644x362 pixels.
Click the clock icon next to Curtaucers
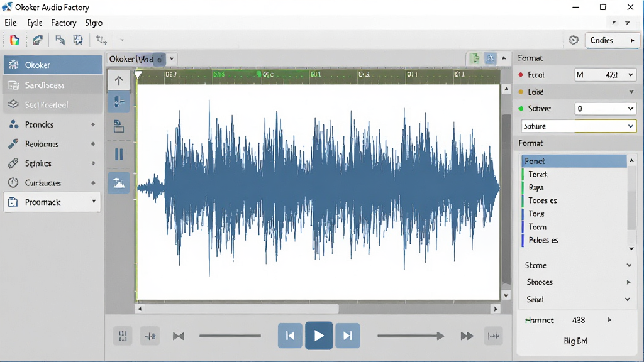(13, 183)
